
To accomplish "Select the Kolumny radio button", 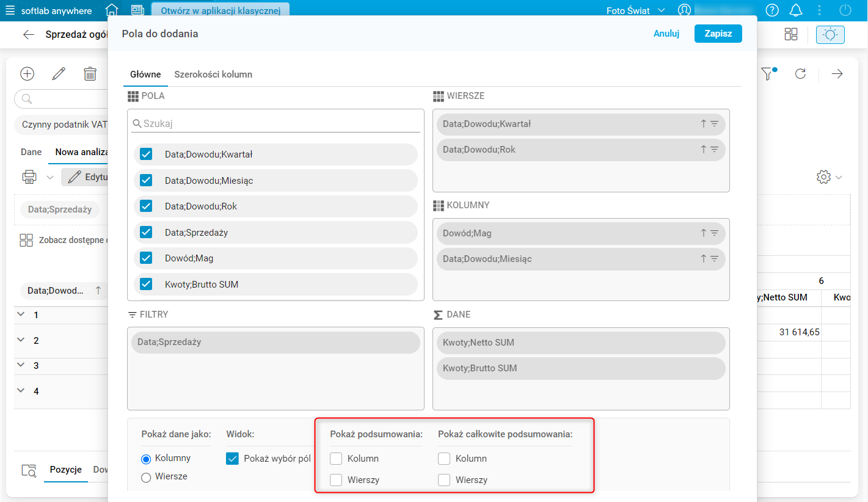I will pos(146,459).
